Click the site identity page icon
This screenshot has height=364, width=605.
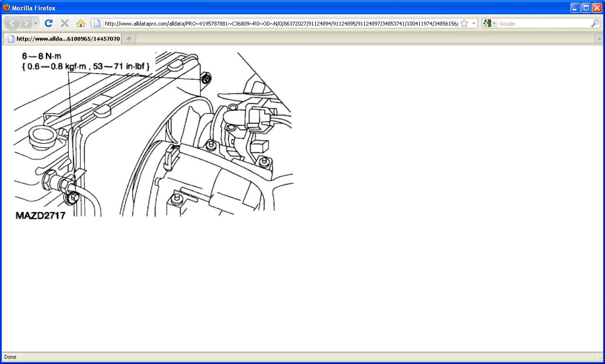pos(97,23)
